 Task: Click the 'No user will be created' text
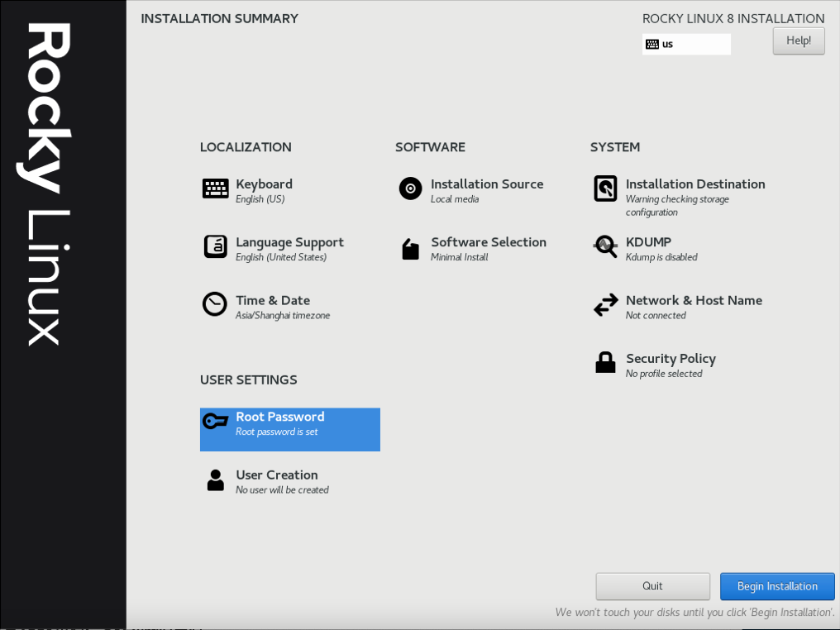282,489
